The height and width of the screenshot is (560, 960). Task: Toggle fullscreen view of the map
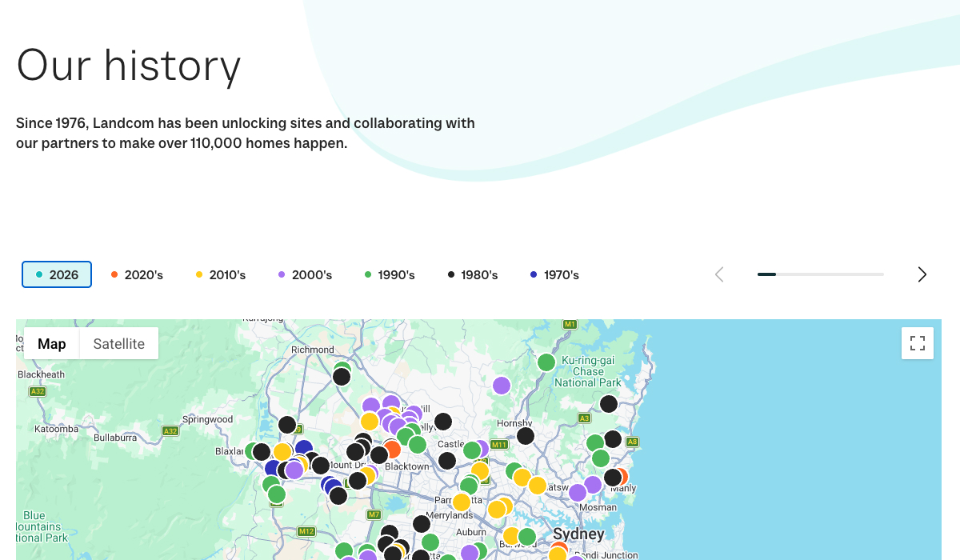coord(918,343)
